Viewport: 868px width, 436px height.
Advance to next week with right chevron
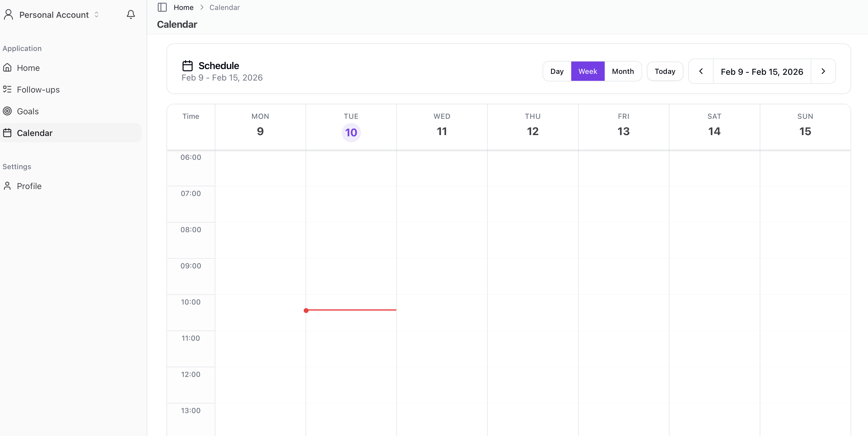click(823, 71)
